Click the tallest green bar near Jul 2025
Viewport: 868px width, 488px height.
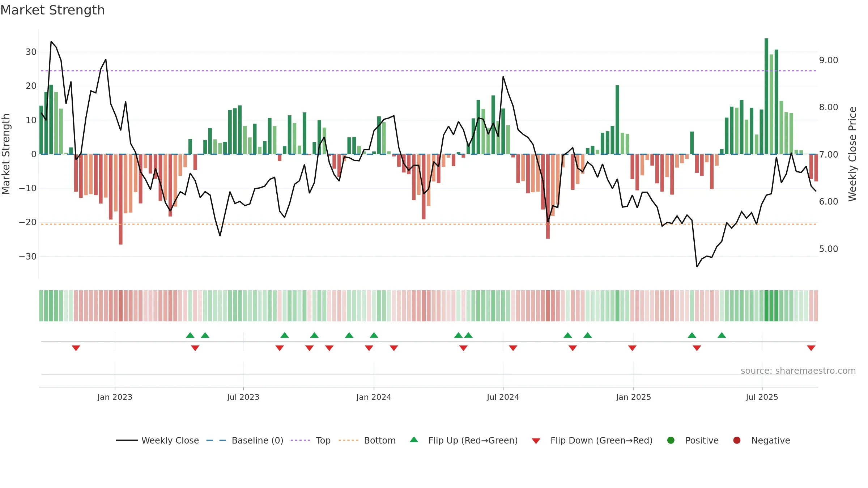[x=766, y=96]
